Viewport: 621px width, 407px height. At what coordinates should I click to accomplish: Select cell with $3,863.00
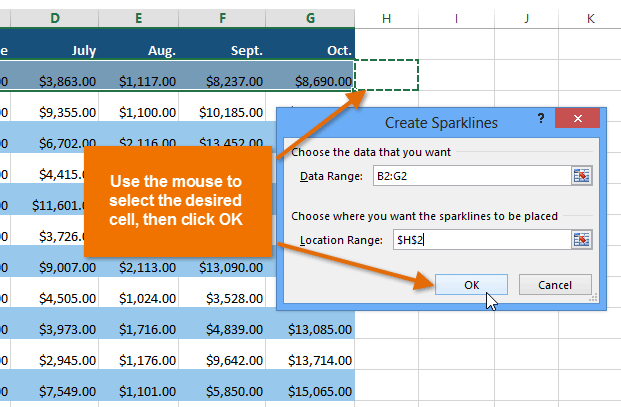tap(55, 76)
